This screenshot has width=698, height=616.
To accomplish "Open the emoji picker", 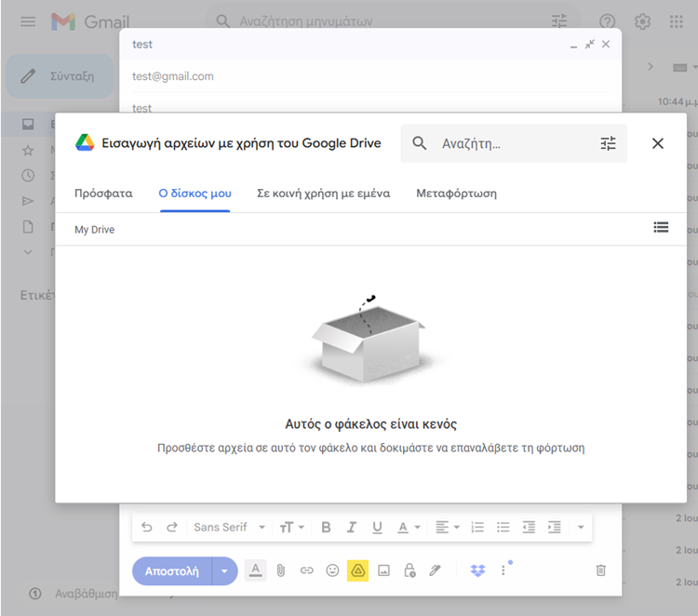I will pos(332,570).
